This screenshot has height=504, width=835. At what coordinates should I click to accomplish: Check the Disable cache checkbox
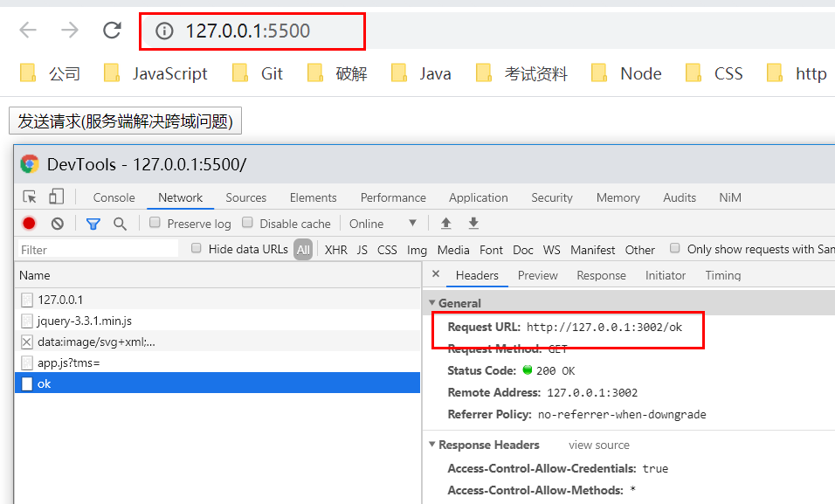point(247,223)
